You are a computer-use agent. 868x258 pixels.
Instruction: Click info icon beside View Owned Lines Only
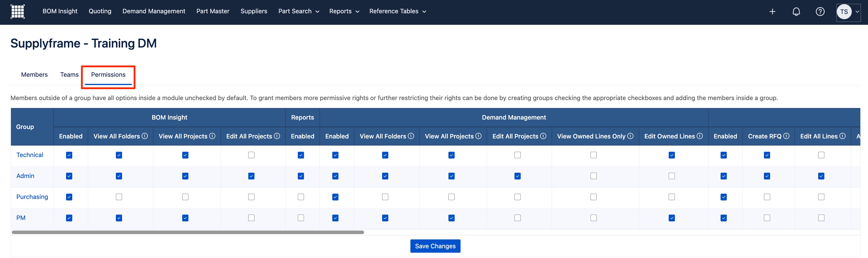630,136
